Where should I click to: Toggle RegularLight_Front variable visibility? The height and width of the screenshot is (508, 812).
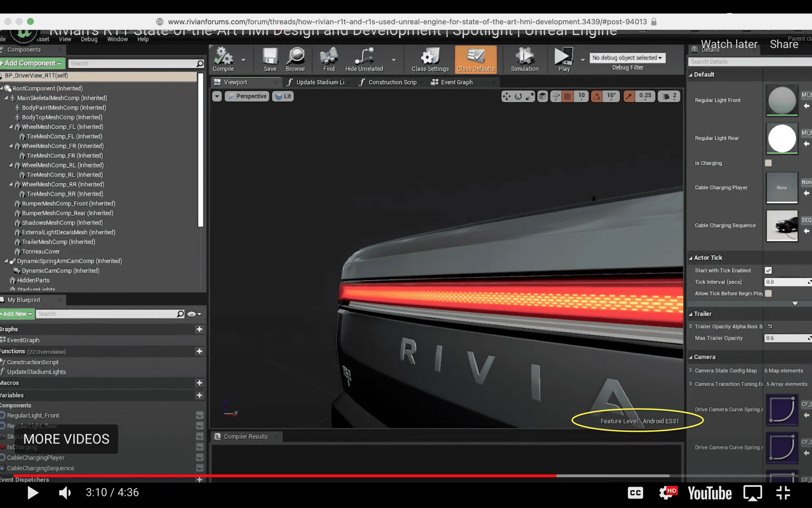(x=200, y=415)
